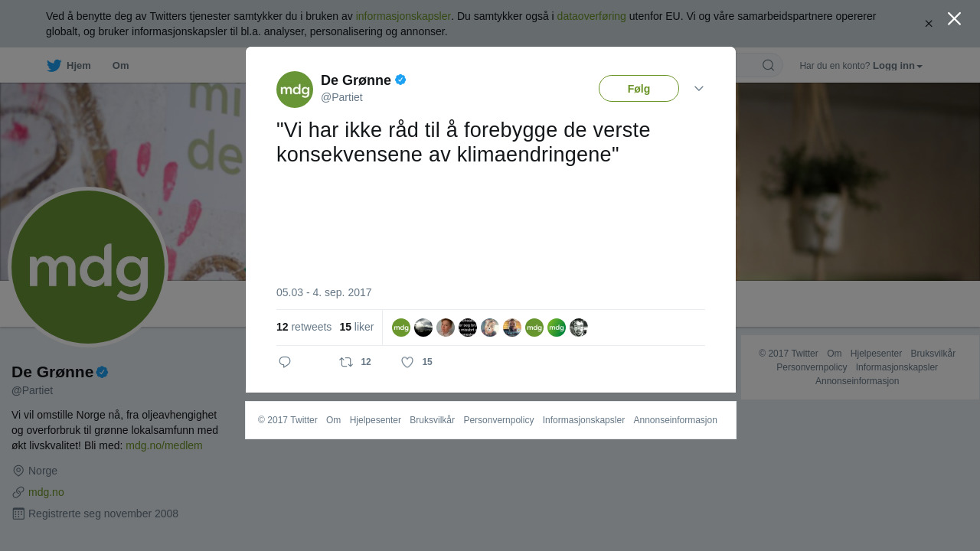
Task: Open the Om menu item
Action: (121, 66)
